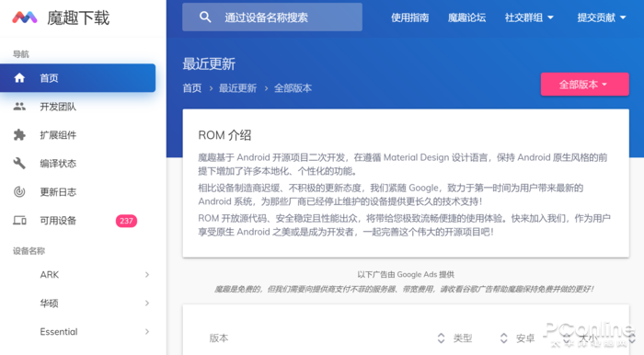Open the 首页 sidebar item

pos(77,78)
